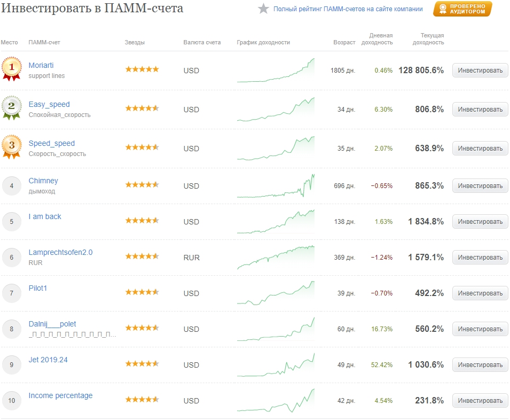The image size is (510, 420).
Task: Click the 'Проверено аудитором' badge
Action: (x=462, y=9)
